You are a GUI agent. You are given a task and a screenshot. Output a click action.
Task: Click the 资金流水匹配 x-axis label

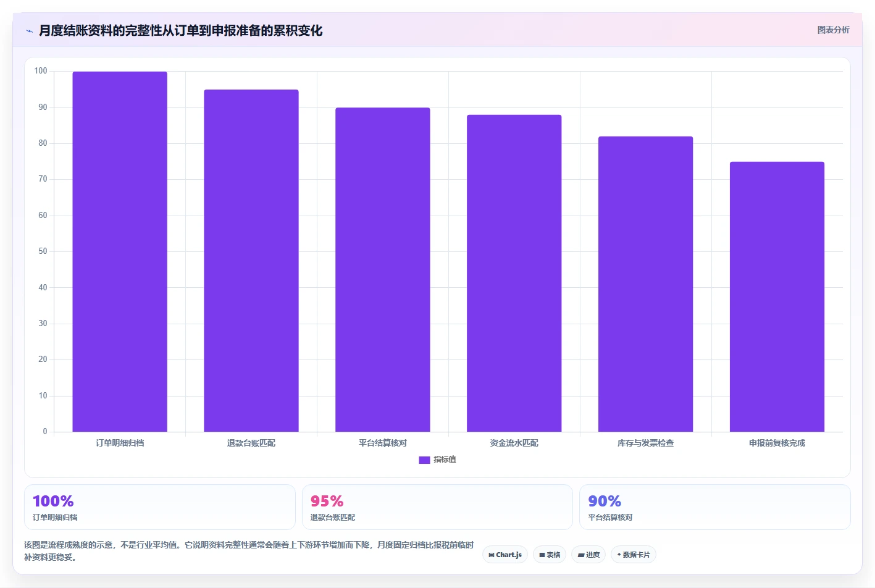pyautogui.click(x=514, y=443)
